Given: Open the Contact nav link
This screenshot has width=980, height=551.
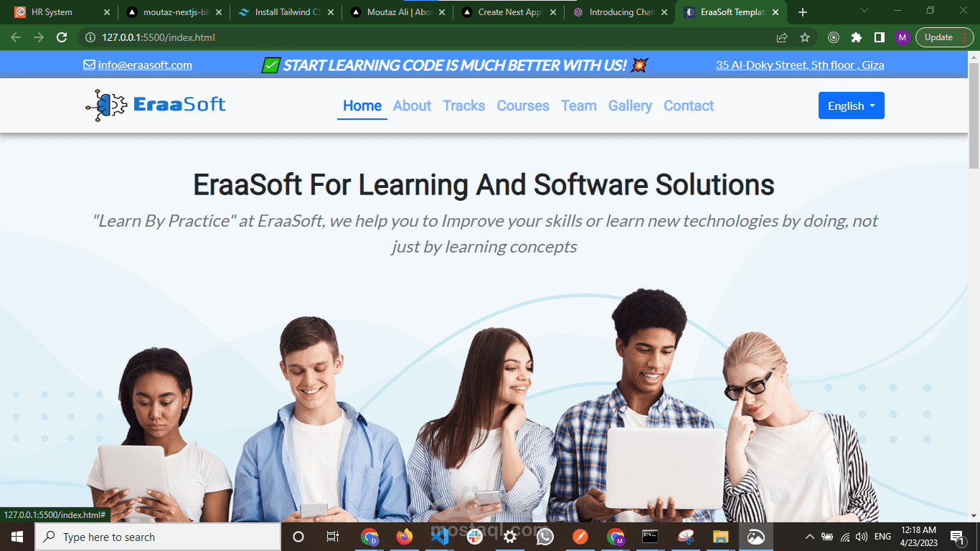Looking at the screenshot, I should click(689, 105).
